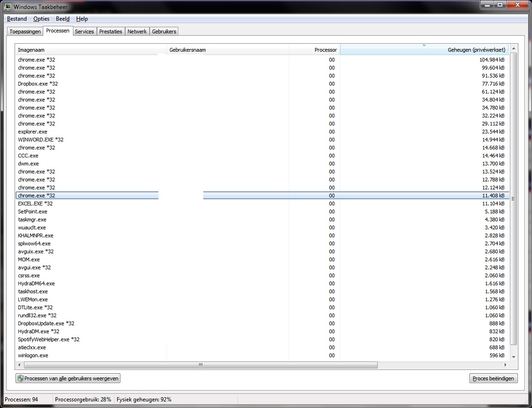The height and width of the screenshot is (408, 532).
Task: Select the splwow64.exe process
Action: [262, 243]
